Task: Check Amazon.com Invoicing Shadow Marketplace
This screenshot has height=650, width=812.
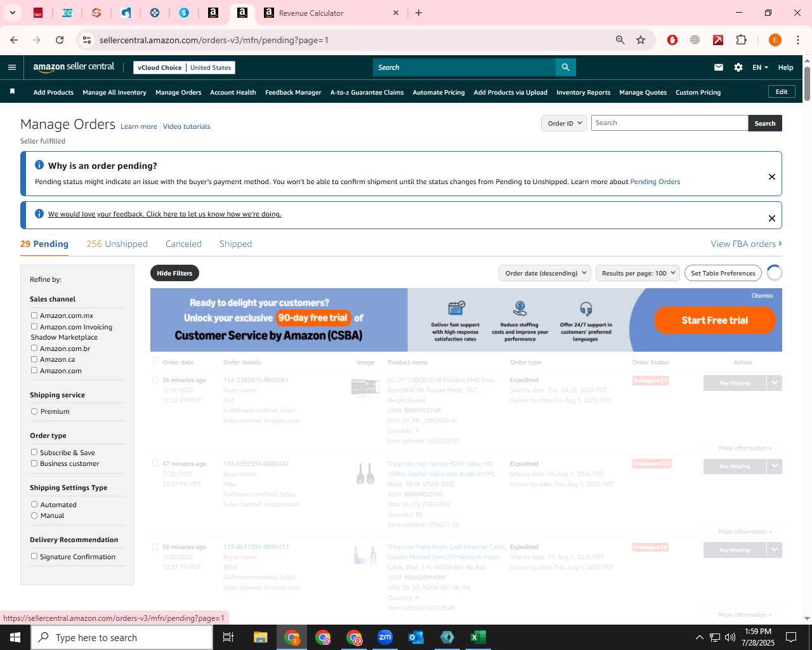Action: (x=34, y=327)
